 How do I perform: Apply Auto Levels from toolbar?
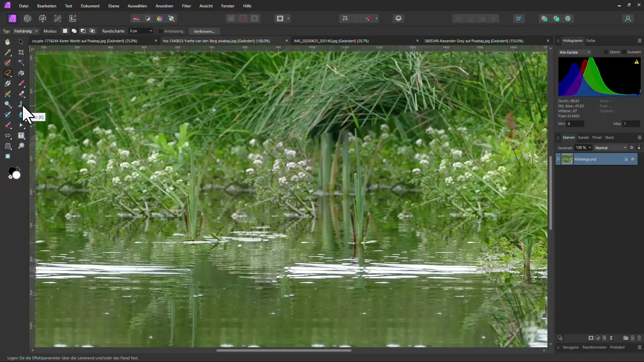[x=136, y=18]
